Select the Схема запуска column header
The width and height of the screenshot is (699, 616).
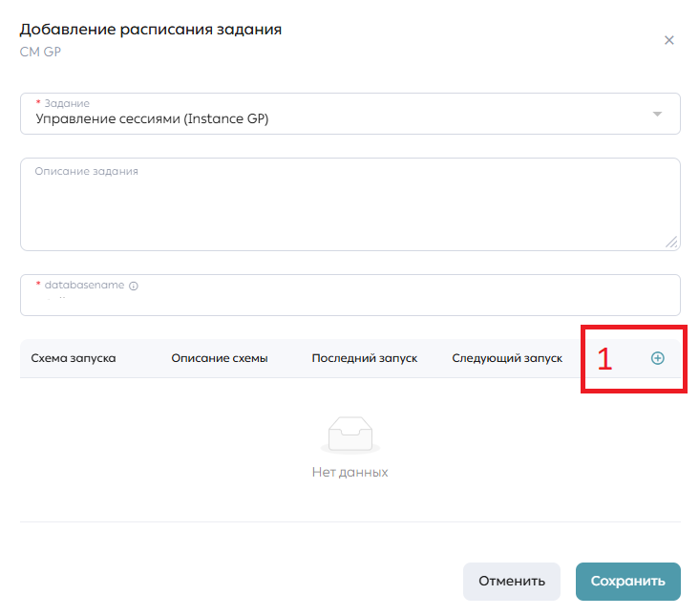pyautogui.click(x=74, y=358)
